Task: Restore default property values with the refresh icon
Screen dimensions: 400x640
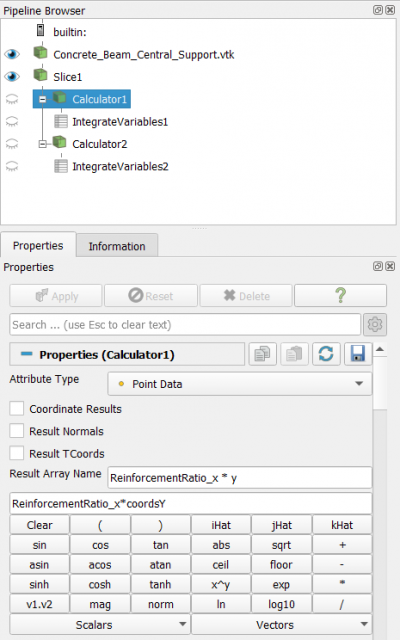Action: pyautogui.click(x=326, y=354)
